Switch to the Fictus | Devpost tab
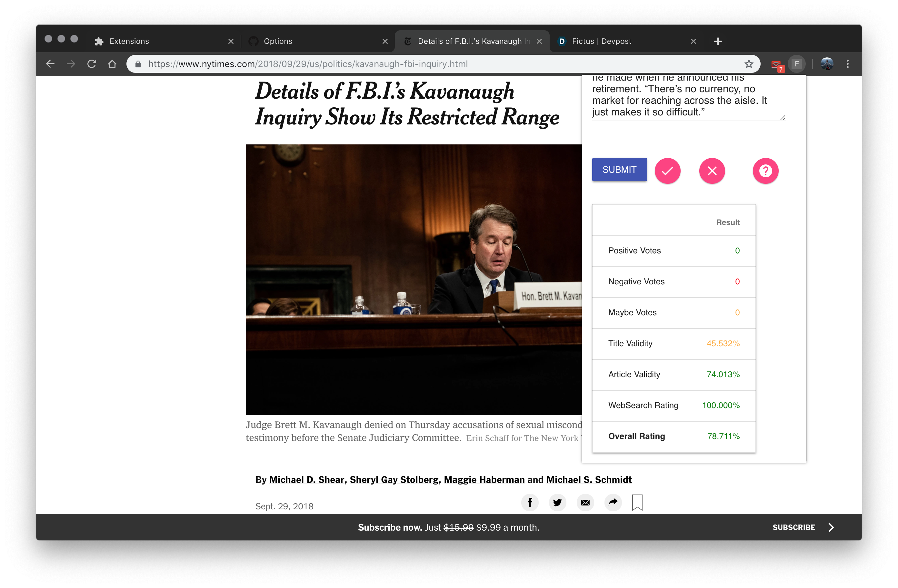 [601, 41]
